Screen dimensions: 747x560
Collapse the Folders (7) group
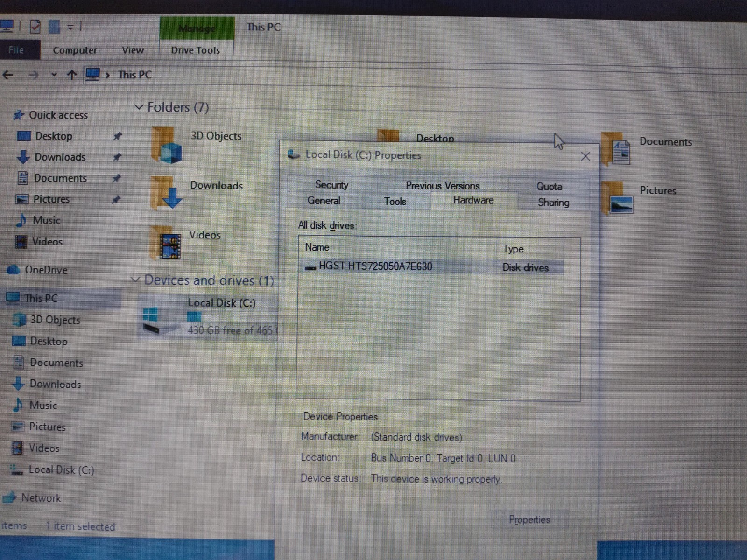[x=139, y=107]
